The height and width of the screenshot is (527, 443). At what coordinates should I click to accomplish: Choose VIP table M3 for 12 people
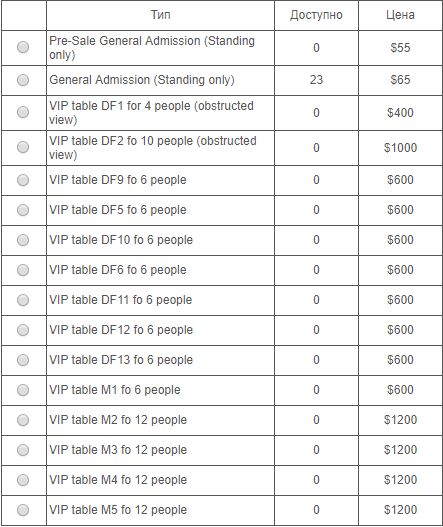pyautogui.click(x=23, y=450)
